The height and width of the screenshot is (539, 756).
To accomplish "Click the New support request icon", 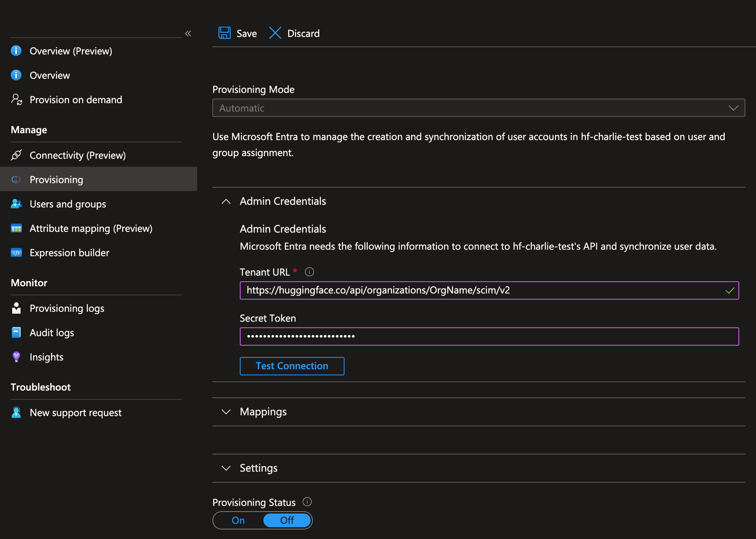I will click(x=16, y=412).
